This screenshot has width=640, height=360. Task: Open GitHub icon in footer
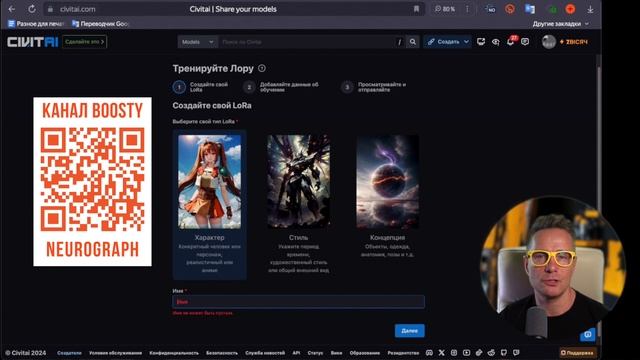tap(504, 353)
